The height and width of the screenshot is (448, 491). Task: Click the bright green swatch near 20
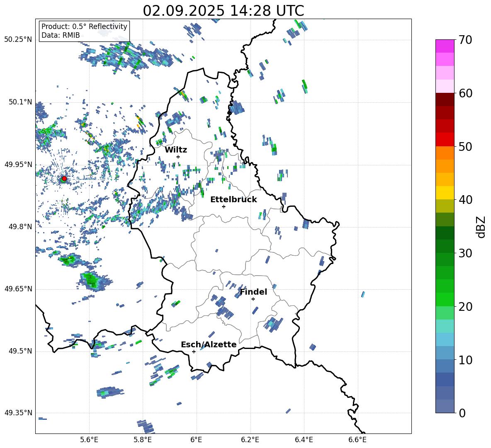click(x=445, y=299)
